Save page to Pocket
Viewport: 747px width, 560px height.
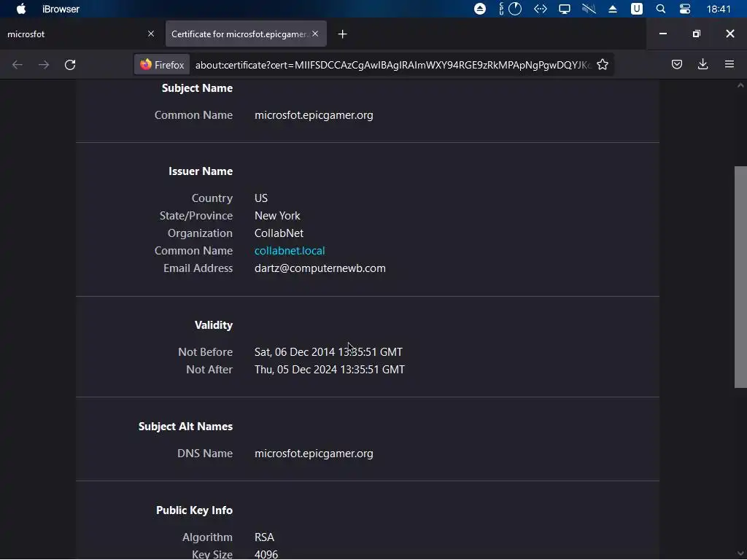676,64
